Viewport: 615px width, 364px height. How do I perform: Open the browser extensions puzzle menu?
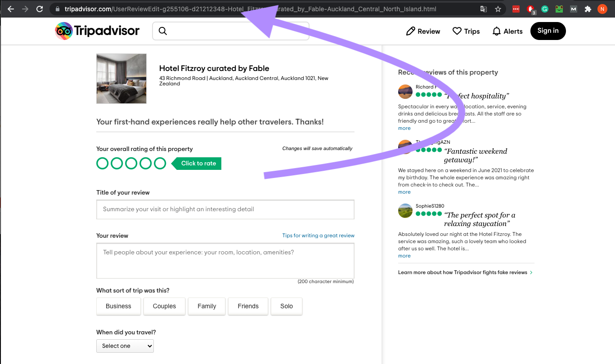tap(588, 9)
